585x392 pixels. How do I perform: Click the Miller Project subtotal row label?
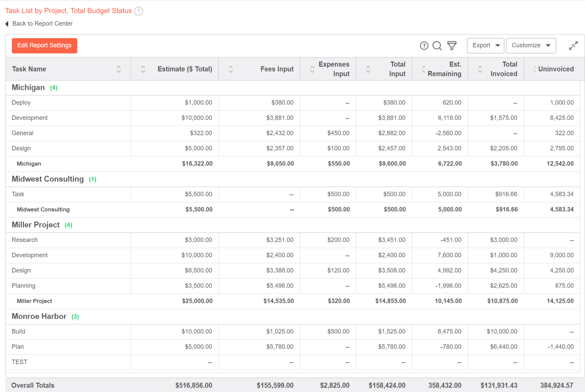pos(34,301)
